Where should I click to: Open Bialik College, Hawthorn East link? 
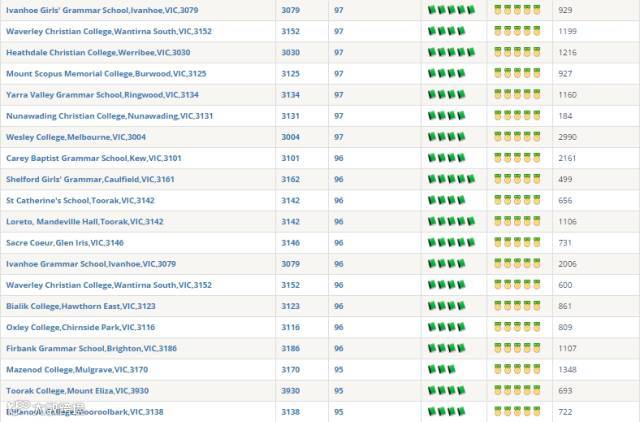(x=80, y=307)
